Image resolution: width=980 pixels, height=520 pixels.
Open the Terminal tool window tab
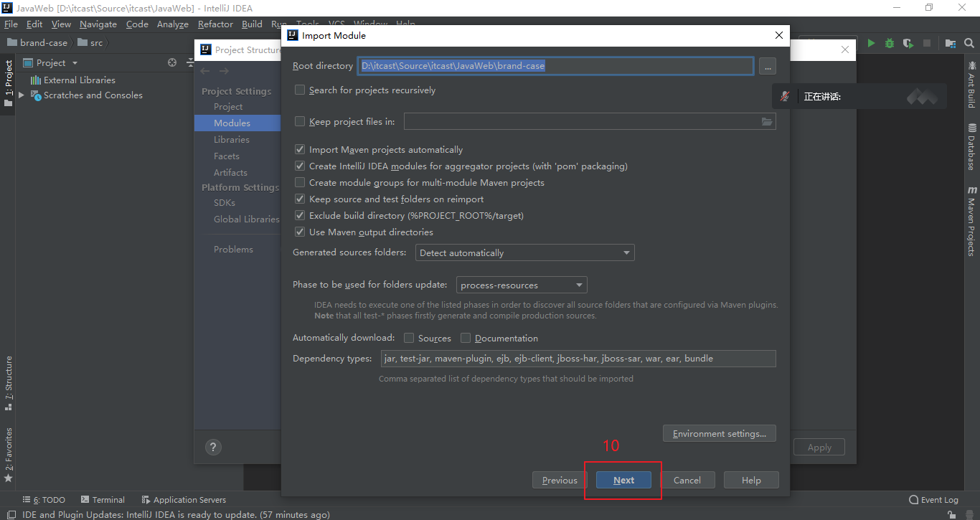point(103,500)
